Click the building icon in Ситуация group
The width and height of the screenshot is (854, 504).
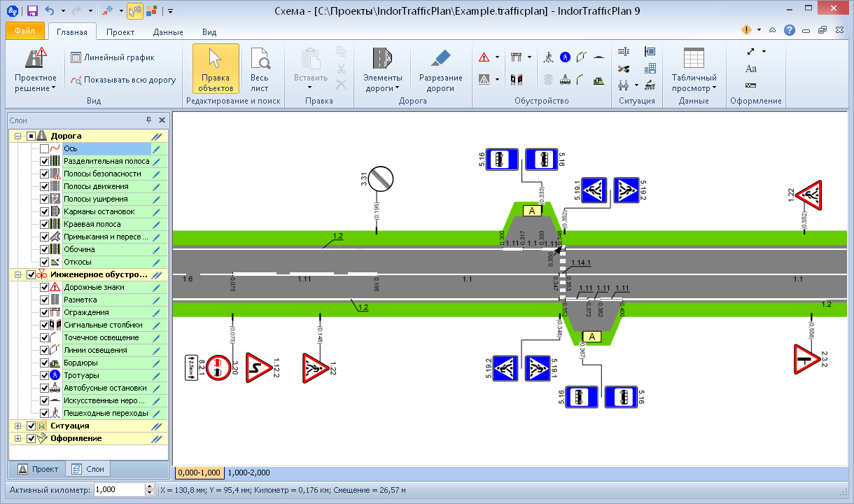click(650, 69)
